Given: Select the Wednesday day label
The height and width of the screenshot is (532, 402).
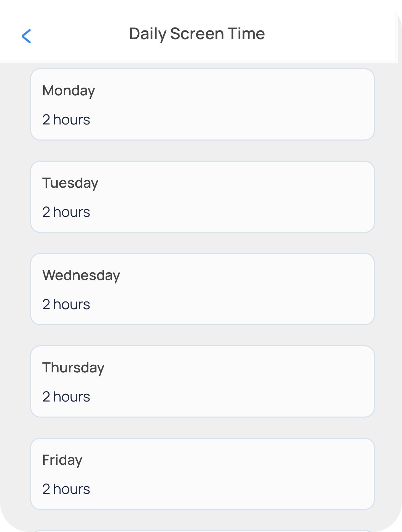Looking at the screenshot, I should [81, 275].
